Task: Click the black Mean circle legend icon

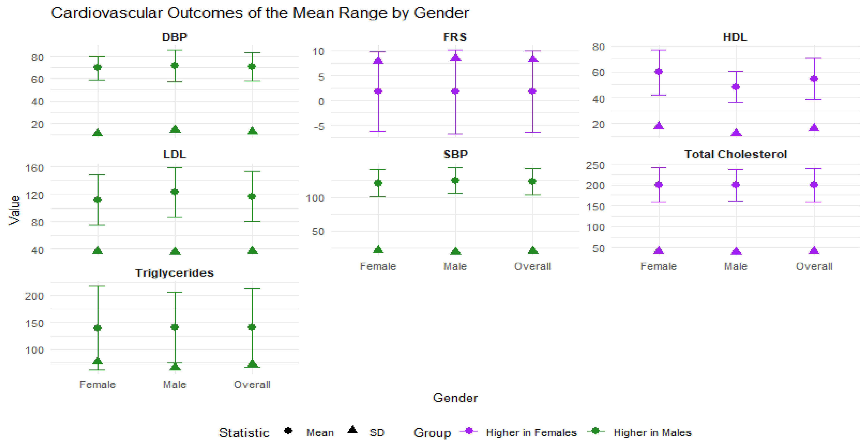Action: [x=288, y=431]
